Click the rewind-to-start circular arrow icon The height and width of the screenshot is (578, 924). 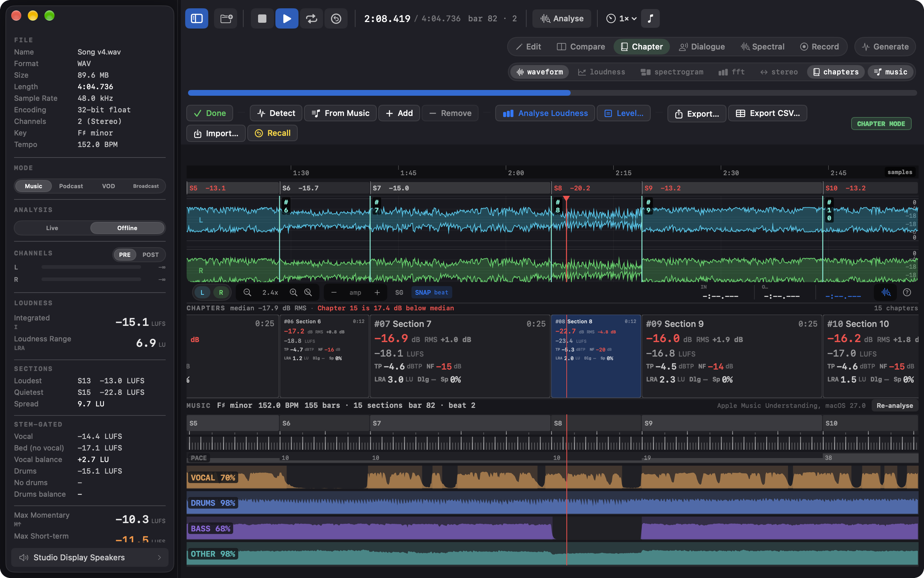click(336, 18)
